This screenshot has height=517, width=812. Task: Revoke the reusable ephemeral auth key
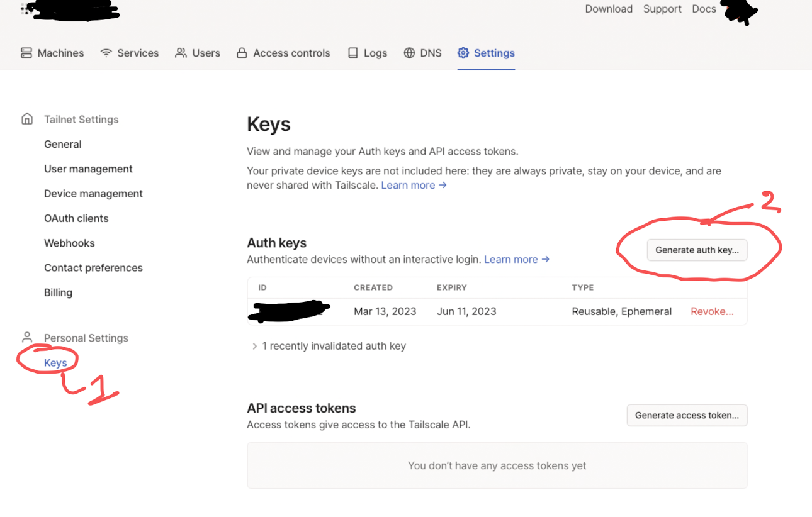point(712,311)
